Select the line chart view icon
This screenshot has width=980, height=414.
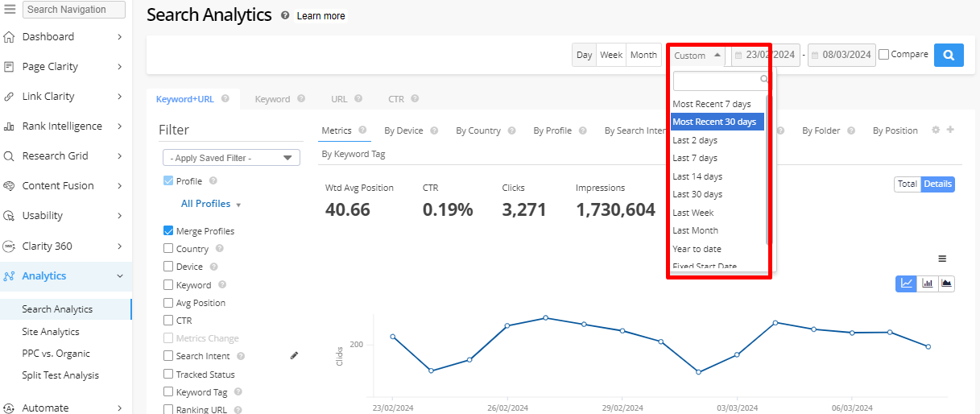click(x=907, y=283)
